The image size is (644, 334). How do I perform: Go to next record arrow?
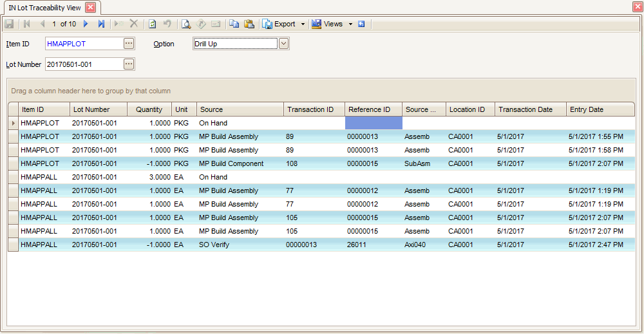coord(86,24)
